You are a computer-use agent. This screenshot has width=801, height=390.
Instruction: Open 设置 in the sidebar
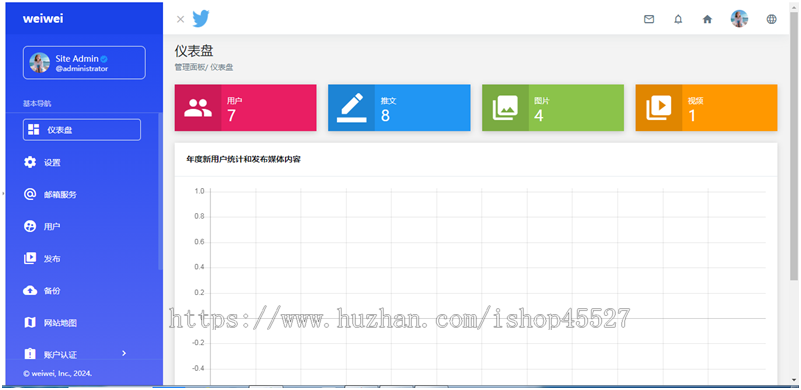click(52, 163)
